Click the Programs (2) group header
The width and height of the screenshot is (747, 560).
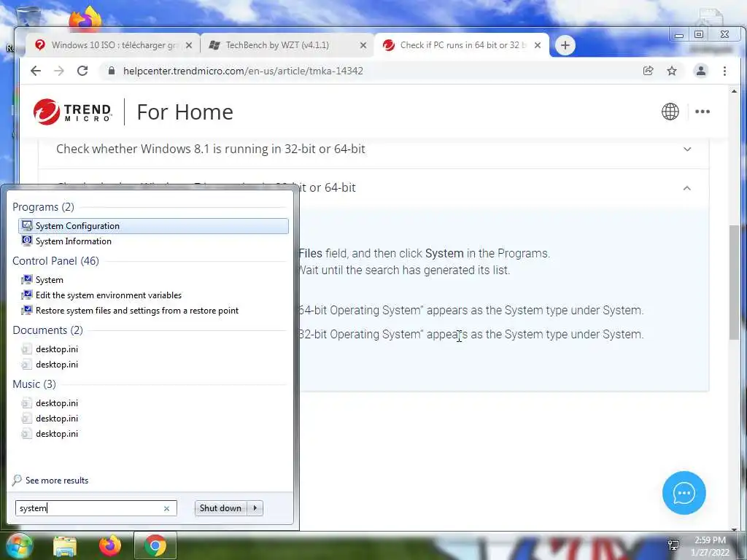tap(43, 207)
